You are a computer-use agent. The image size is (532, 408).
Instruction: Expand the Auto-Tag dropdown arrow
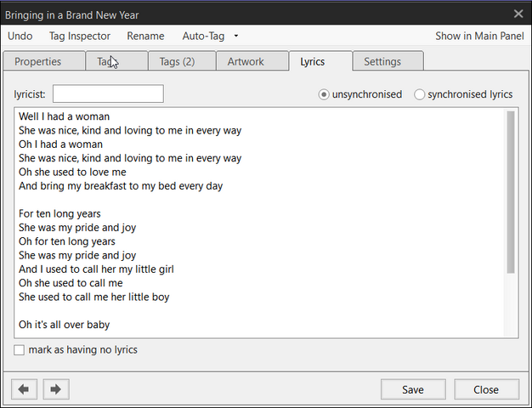click(236, 36)
